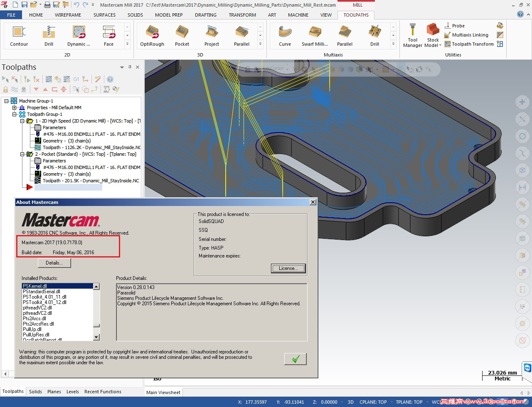This screenshot has height=407, width=532.
Task: Choose the Project 3D toolpath
Action: coord(212,36)
